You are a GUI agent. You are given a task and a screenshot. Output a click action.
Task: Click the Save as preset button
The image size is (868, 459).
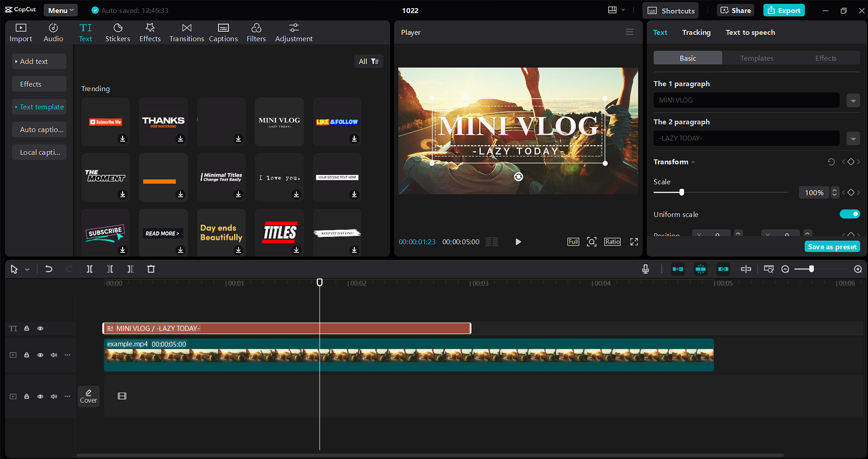[x=832, y=247]
